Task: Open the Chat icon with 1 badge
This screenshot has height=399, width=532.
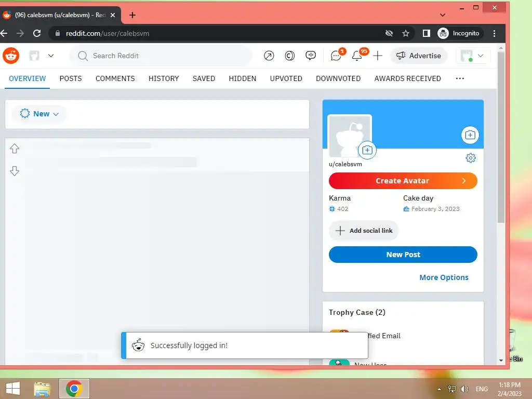Action: [x=336, y=56]
